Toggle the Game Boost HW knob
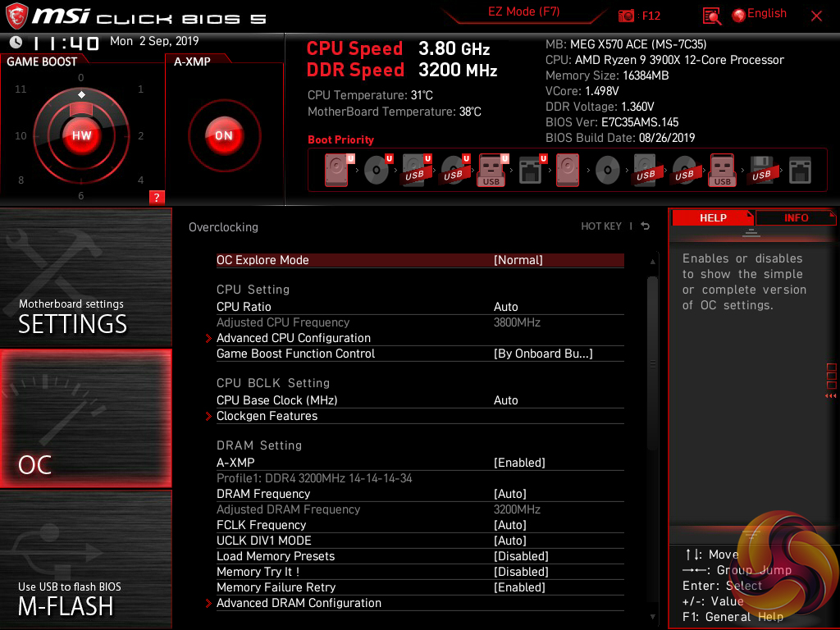 81,135
